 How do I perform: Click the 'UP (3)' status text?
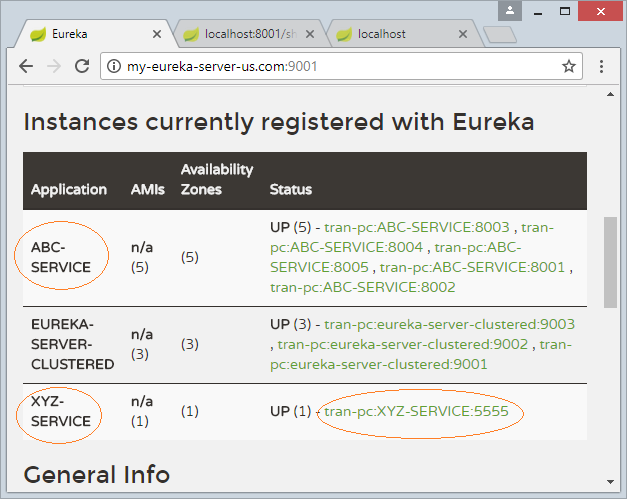click(x=290, y=324)
